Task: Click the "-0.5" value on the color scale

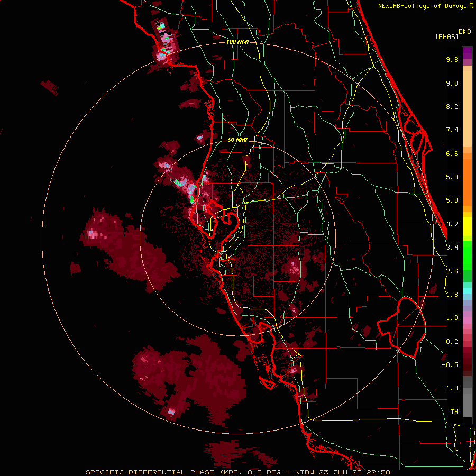Action: pyautogui.click(x=450, y=365)
